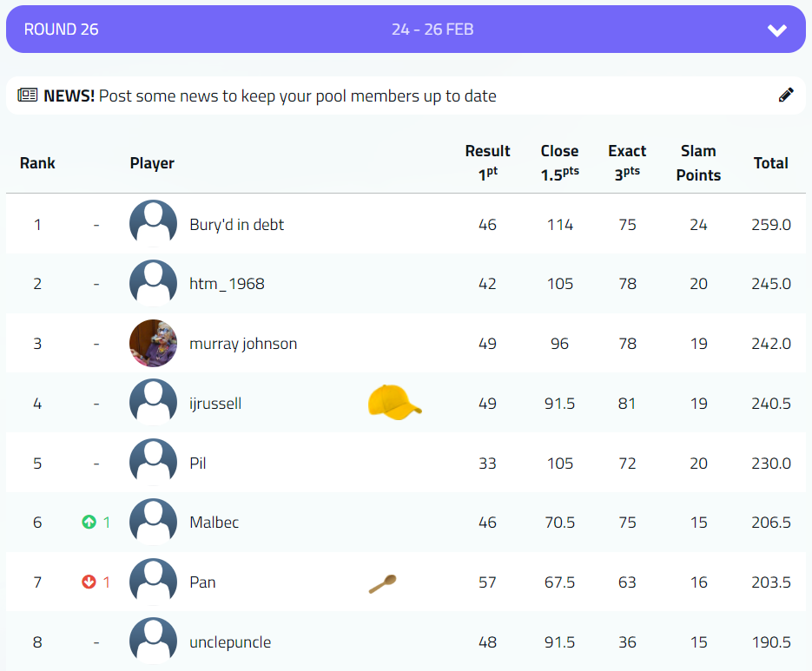The width and height of the screenshot is (812, 671).
Task: Open murray johnson's profile photo
Action: (x=153, y=344)
